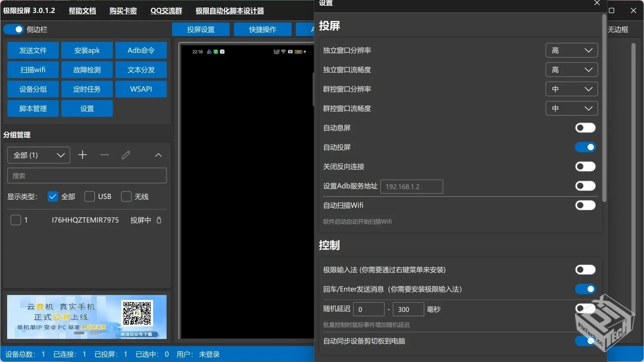Click the 投屏设置 button
The height and width of the screenshot is (362, 644).
(x=201, y=29)
